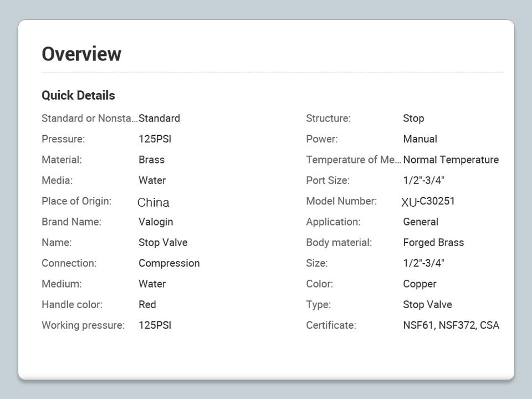Screen dimensions: 532x399
Task: Click the model number XU-C30251
Action: point(428,202)
